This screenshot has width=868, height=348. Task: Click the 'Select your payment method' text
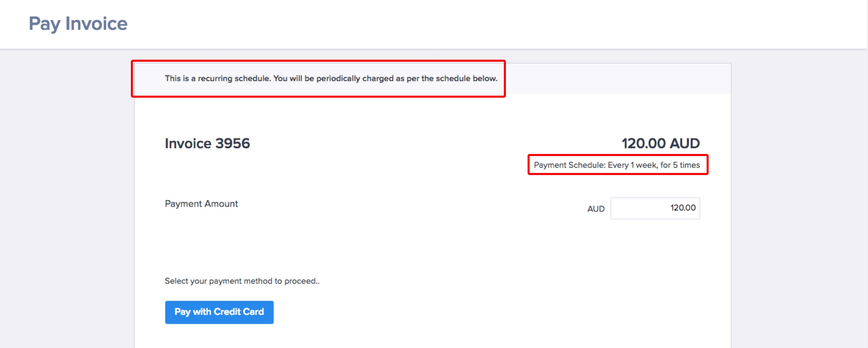point(242,281)
